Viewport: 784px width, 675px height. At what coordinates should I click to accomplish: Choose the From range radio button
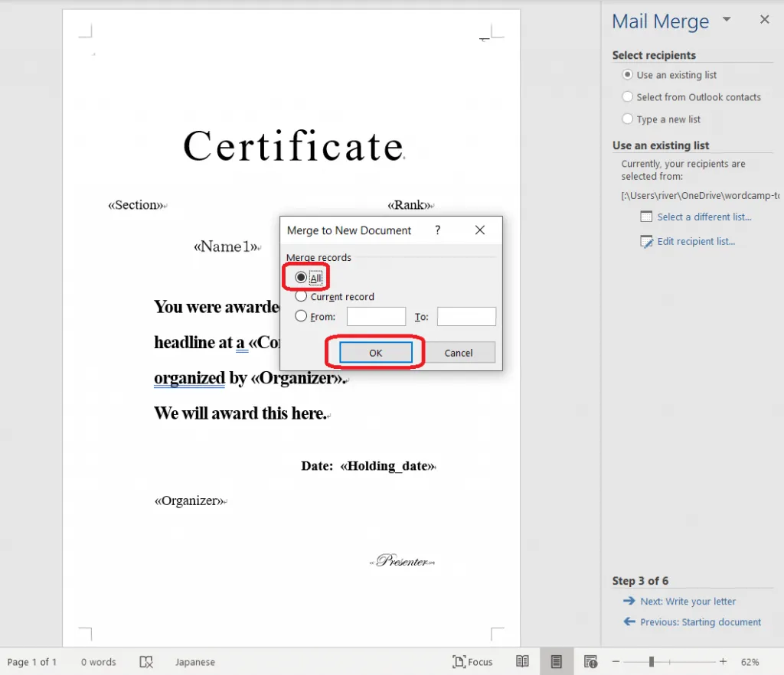pos(301,316)
